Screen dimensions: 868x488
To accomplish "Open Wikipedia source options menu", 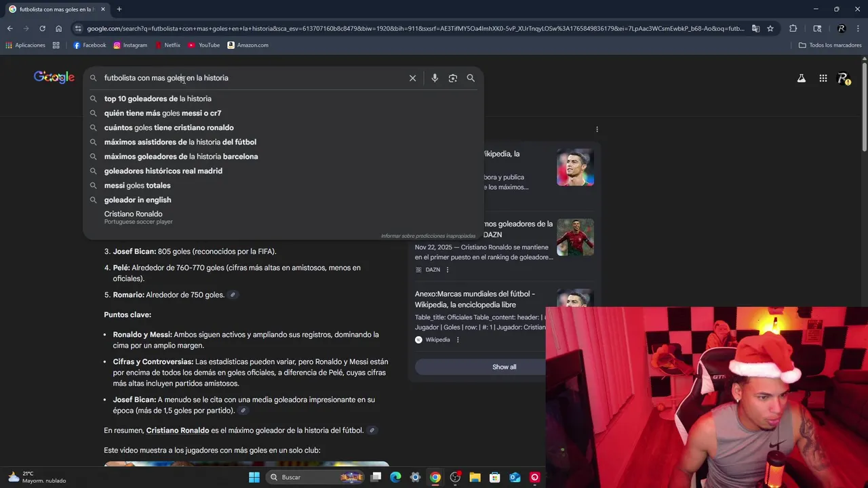I will tap(458, 340).
